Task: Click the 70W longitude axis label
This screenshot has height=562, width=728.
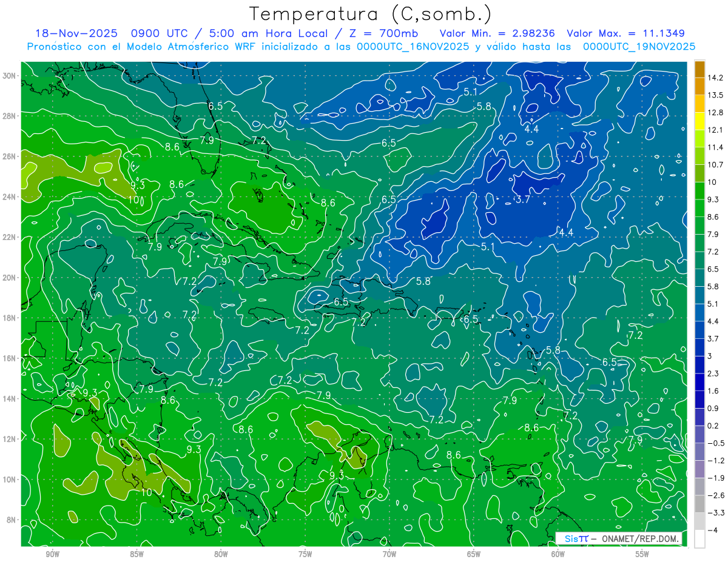Action: (x=389, y=554)
